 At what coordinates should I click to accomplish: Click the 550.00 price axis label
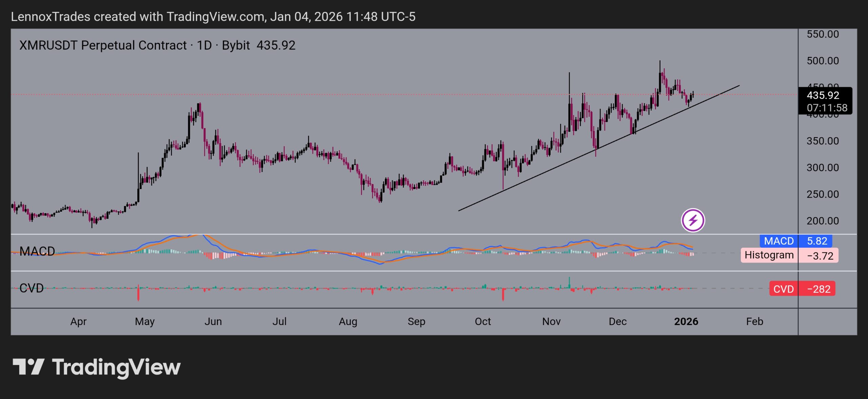823,34
